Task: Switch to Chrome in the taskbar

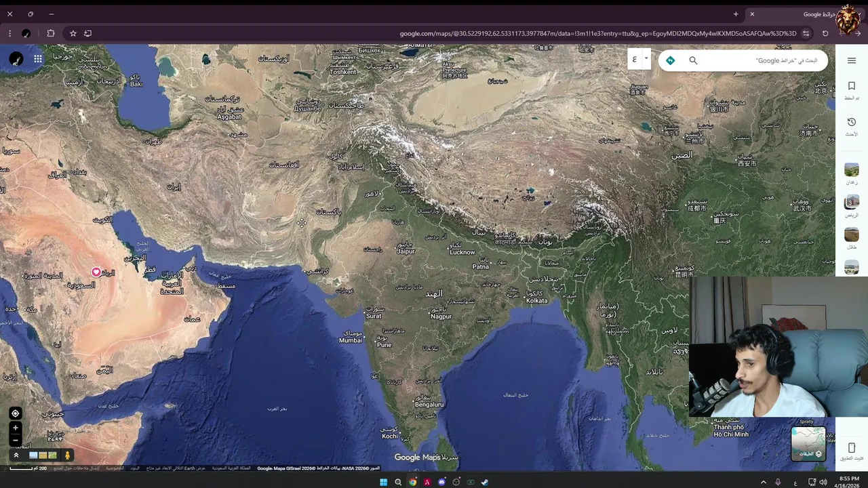Action: [412, 482]
